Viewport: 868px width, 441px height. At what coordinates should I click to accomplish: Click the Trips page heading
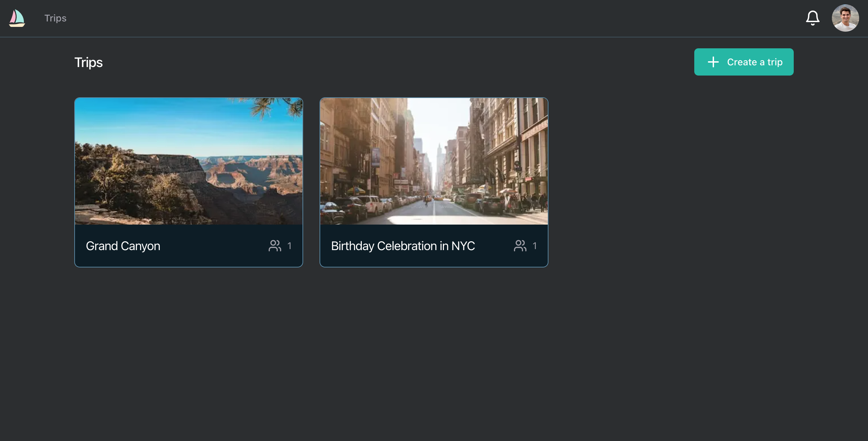click(89, 63)
